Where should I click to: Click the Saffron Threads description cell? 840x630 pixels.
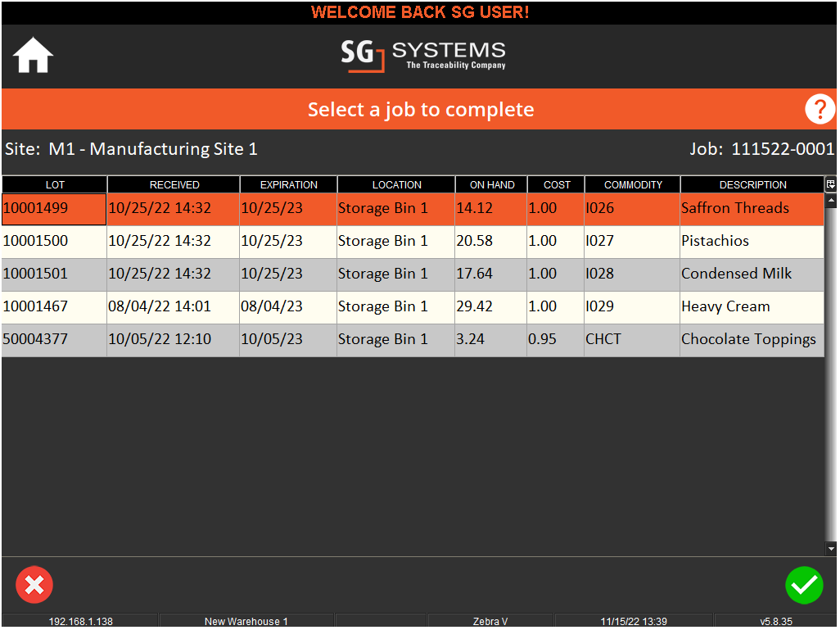752,209
